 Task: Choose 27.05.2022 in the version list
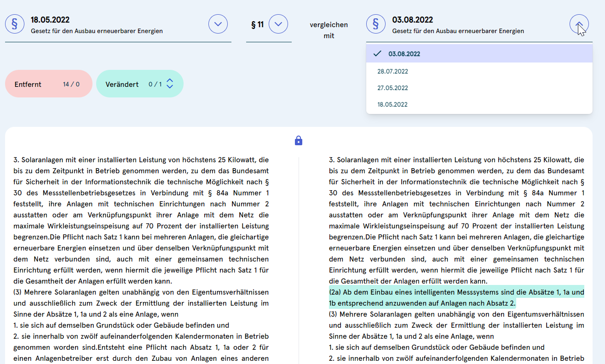coord(392,88)
